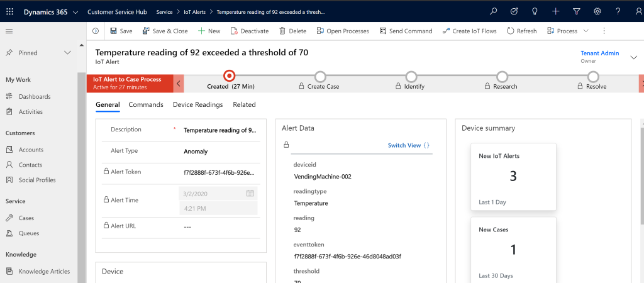This screenshot has height=283, width=644.
Task: Click the lightbulb assistant icon
Action: [535, 11]
